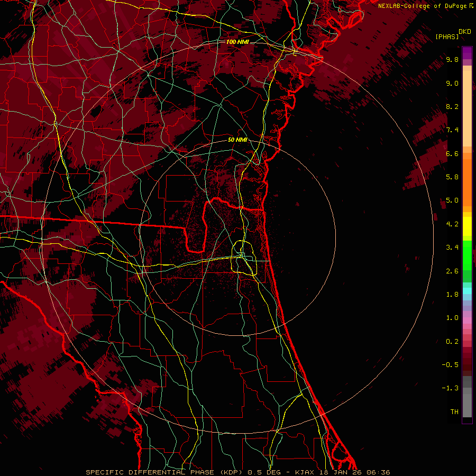Select the 1.8 scale value
This screenshot has height=476, width=476.
point(452,295)
